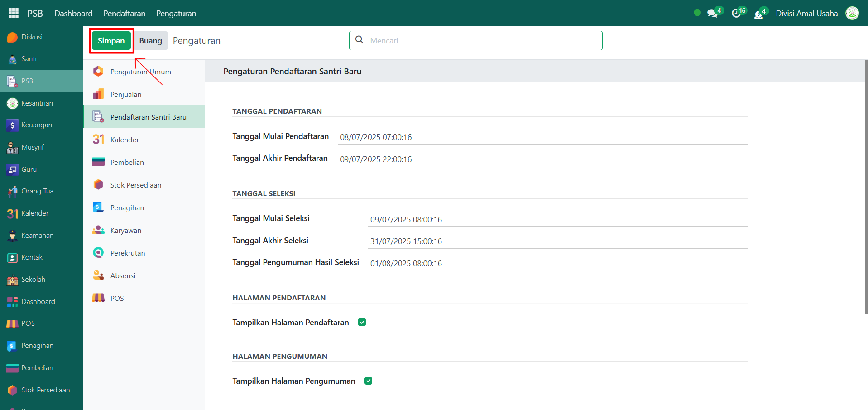Open the activities clock icon
This screenshot has width=868, height=410.
736,14
